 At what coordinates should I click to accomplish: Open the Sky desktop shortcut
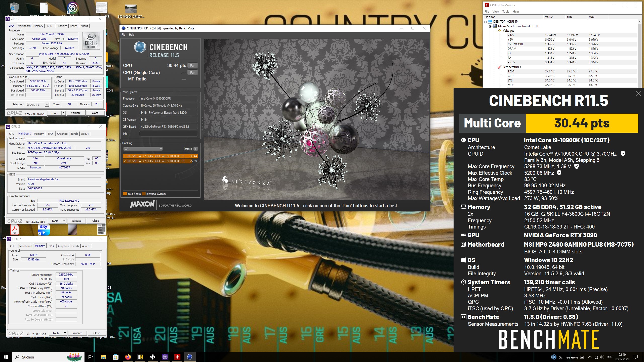point(44,229)
